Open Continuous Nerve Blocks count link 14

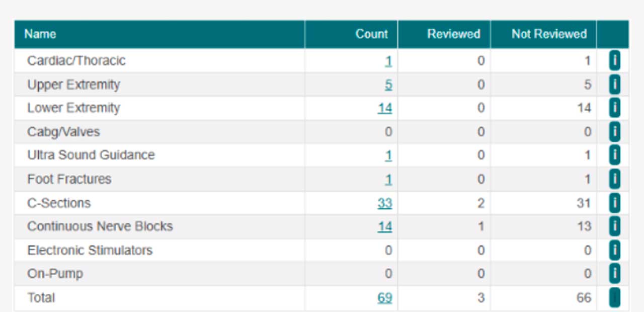[385, 227]
